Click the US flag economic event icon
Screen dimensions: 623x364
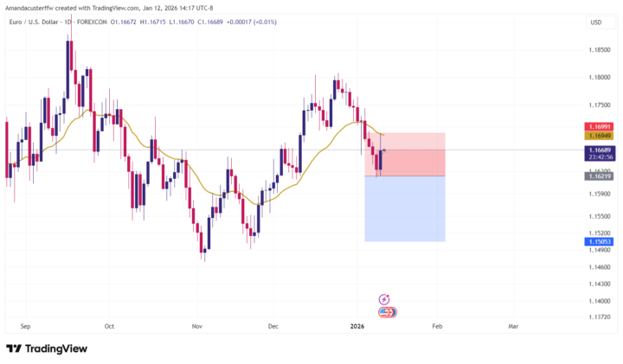click(384, 311)
